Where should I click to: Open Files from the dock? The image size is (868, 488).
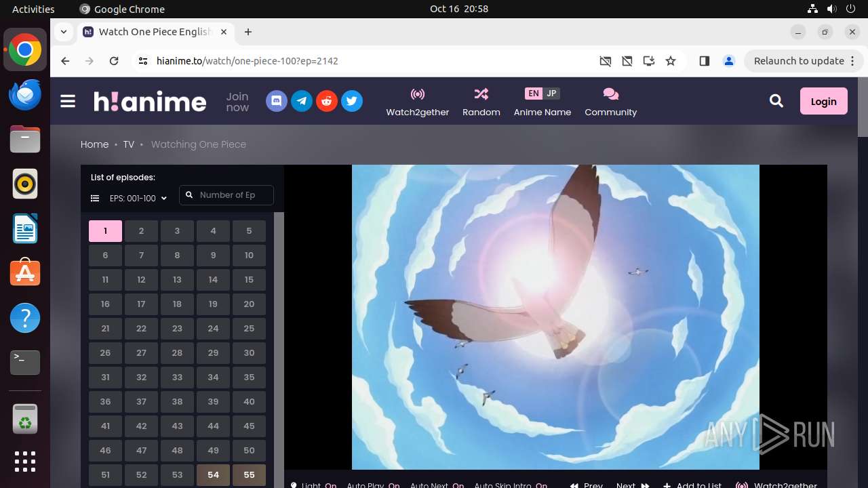(x=25, y=139)
